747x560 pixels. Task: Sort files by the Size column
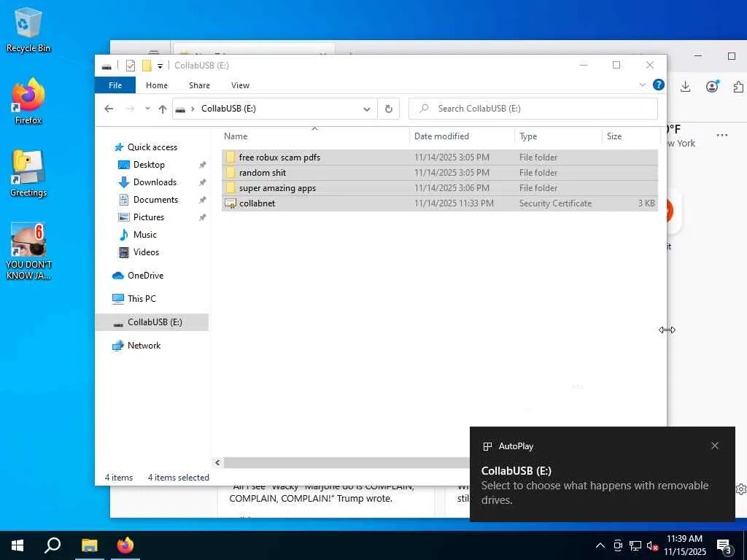coord(631,136)
